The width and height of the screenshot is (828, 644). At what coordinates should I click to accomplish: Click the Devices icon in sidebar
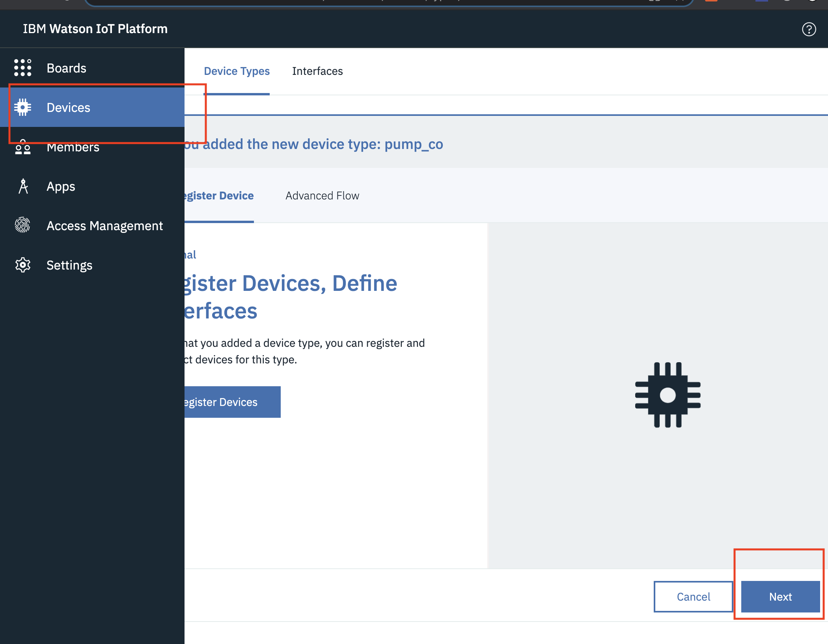click(x=23, y=108)
